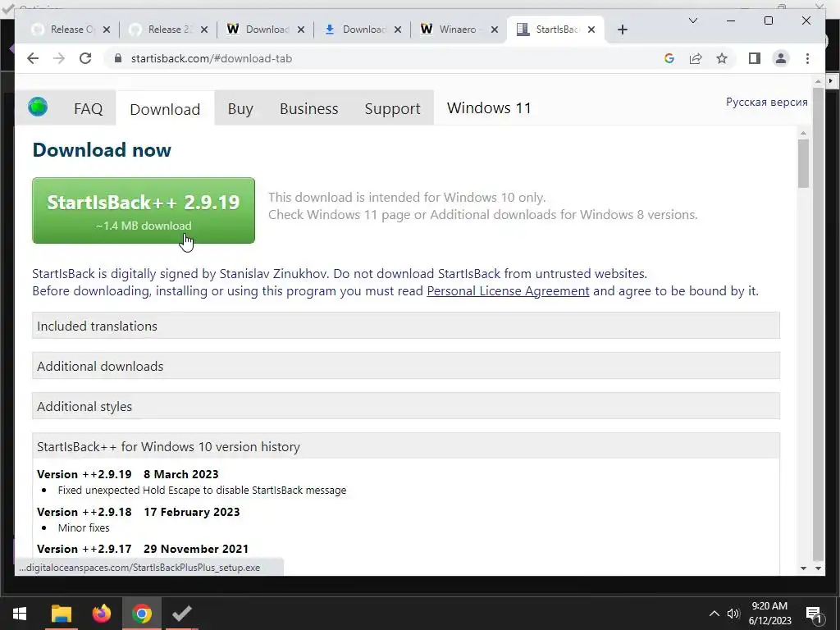Click the Chrome taskbar icon

141,614
